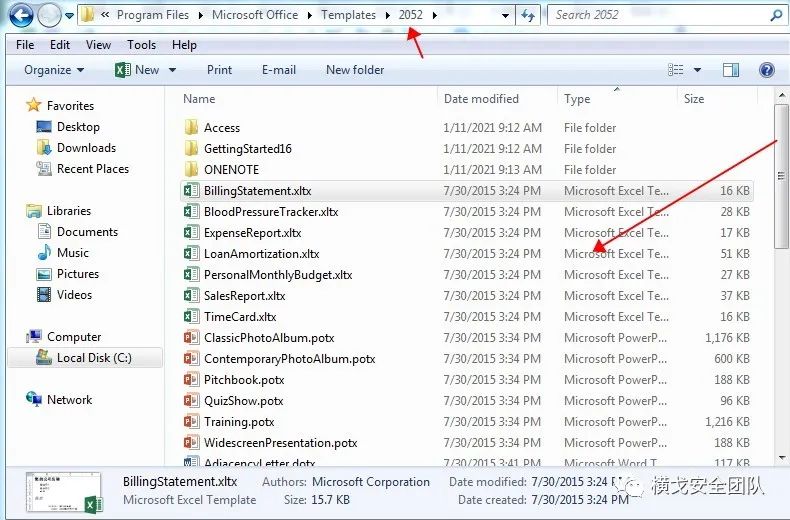Click the WidescreenPresentation.potx file icon
The height and width of the screenshot is (520, 790).
191,443
